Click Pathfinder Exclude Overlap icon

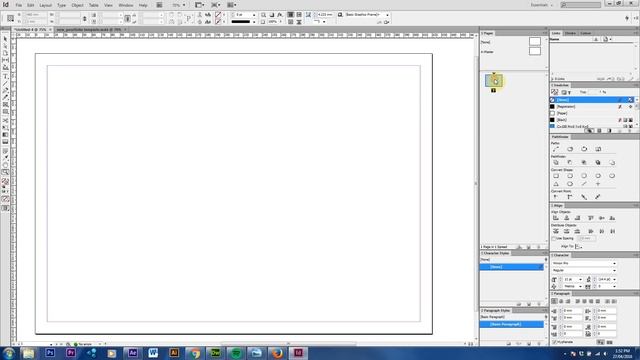[598, 162]
